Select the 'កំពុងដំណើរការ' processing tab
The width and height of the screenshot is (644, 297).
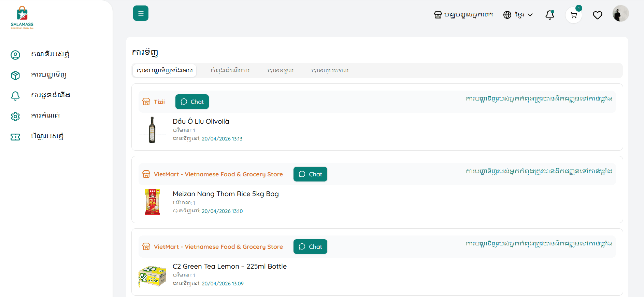click(x=230, y=70)
